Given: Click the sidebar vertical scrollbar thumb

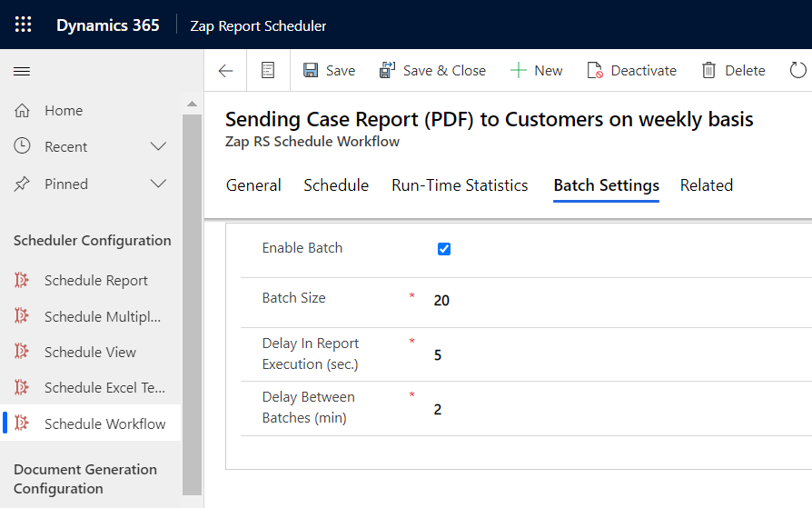Looking at the screenshot, I should (193, 304).
